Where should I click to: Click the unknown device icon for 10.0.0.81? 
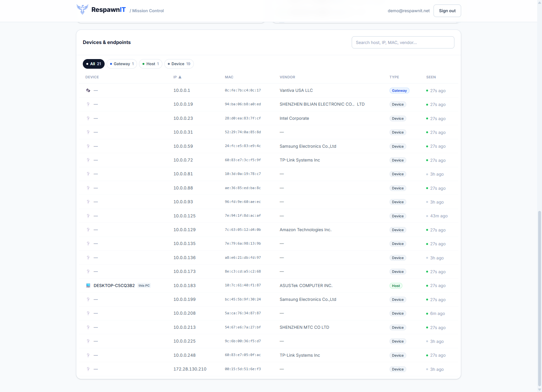click(88, 174)
